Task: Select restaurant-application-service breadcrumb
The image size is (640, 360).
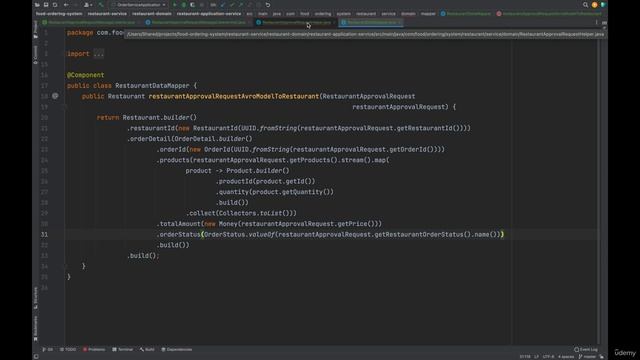Action: (x=209, y=14)
